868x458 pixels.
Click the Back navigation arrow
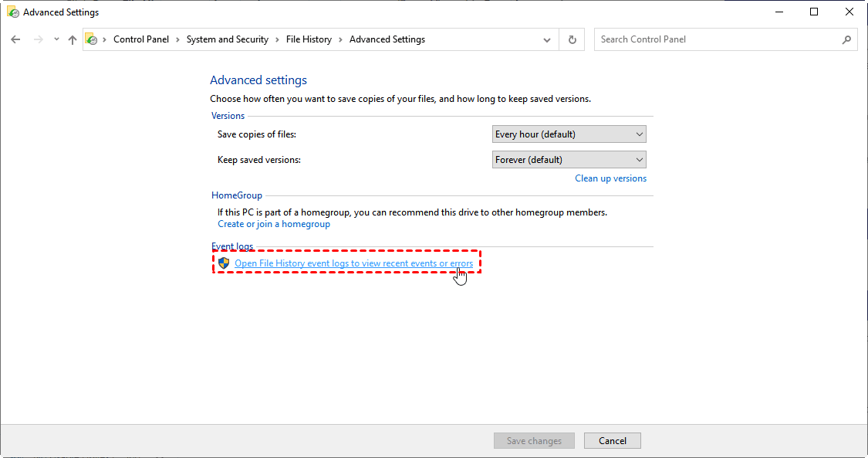click(x=15, y=39)
